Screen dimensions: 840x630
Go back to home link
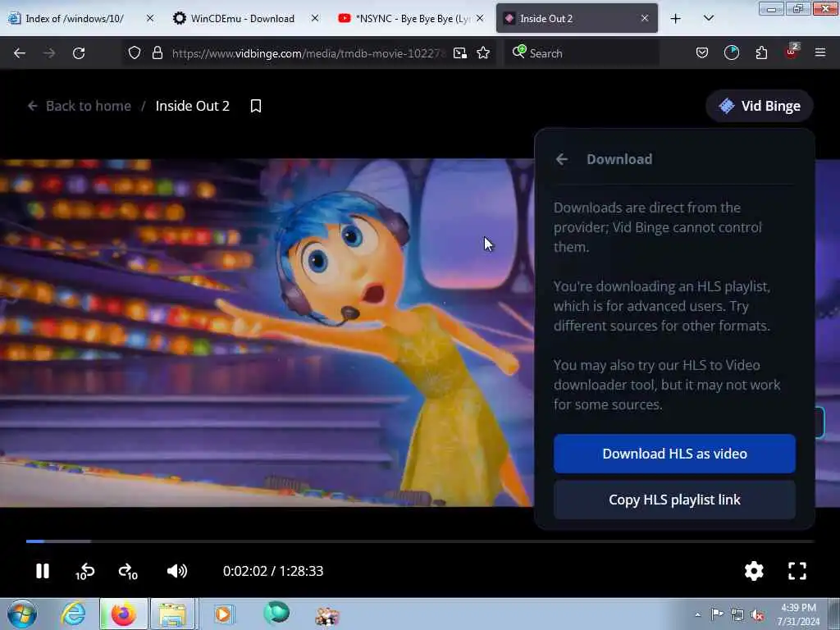pyautogui.click(x=80, y=106)
